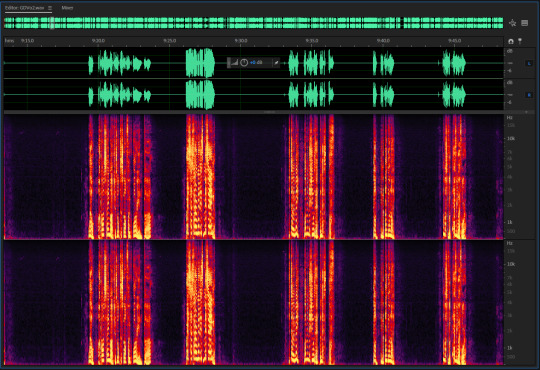Click the zoom navigator star icon
Image resolution: width=540 pixels, height=370 pixels.
point(512,23)
